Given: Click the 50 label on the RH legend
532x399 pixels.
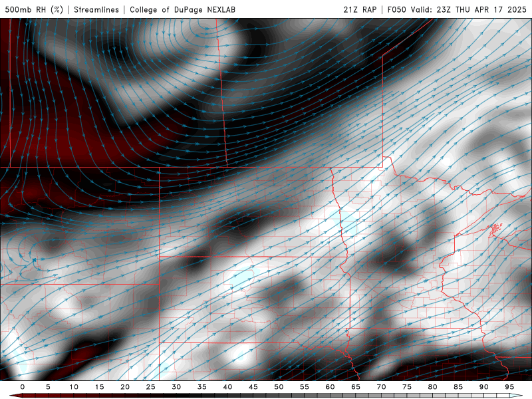Looking at the screenshot, I should 279,387.
